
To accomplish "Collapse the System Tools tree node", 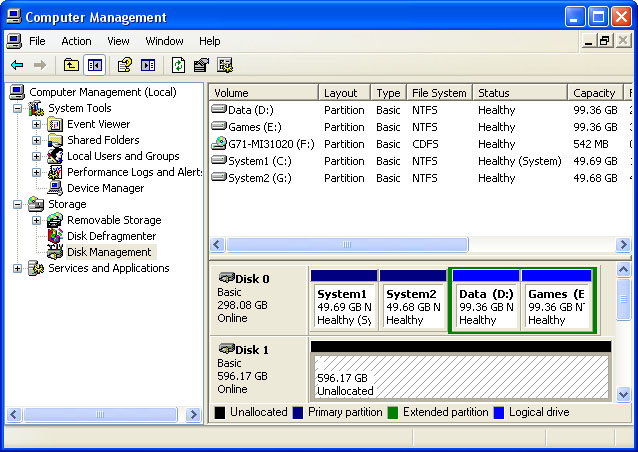I will tap(17, 108).
